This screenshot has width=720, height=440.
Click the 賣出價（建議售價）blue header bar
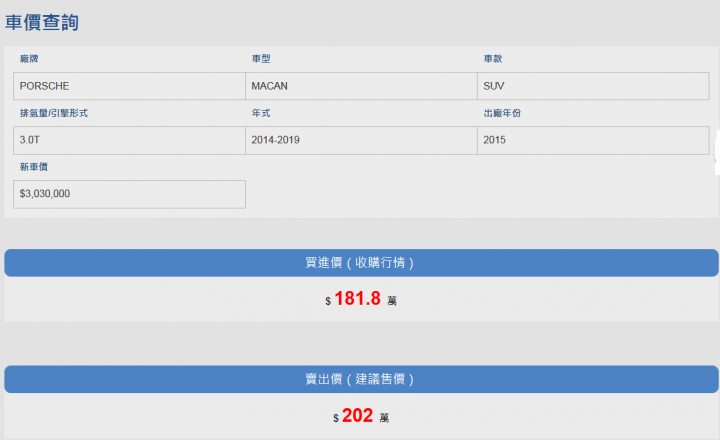click(x=361, y=379)
